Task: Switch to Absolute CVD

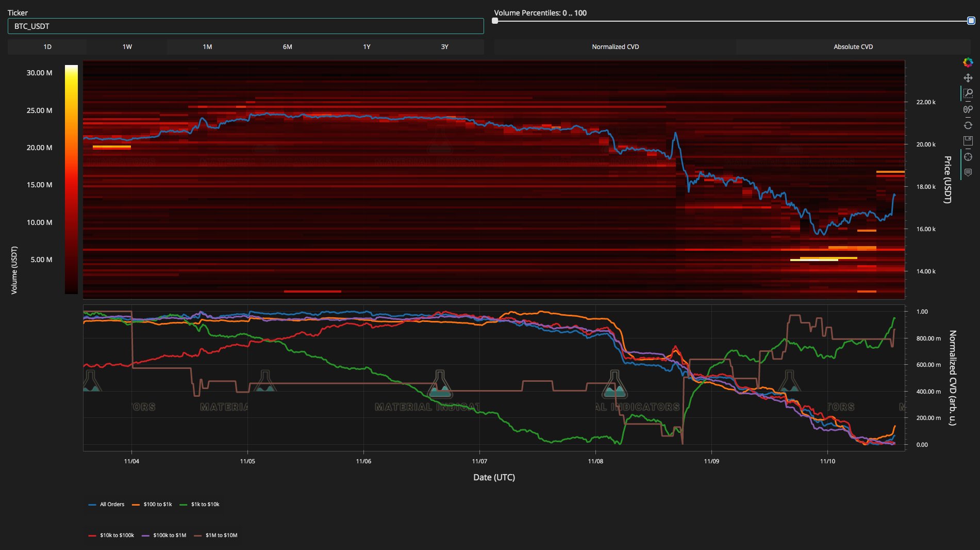Action: (853, 47)
